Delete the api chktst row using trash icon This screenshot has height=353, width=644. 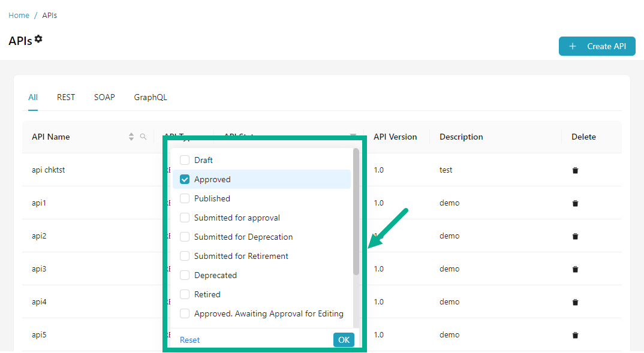[x=575, y=170]
